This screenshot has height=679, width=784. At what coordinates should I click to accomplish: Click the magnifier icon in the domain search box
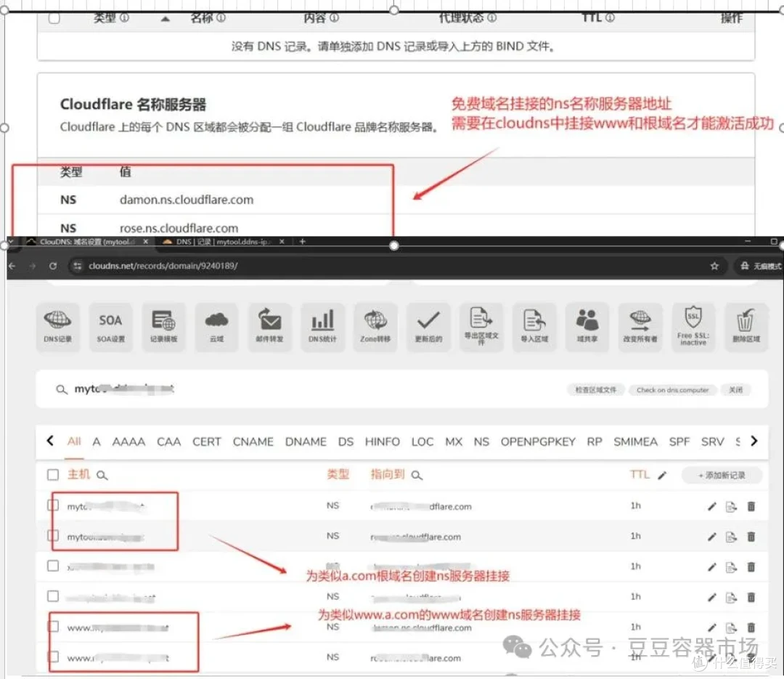62,389
